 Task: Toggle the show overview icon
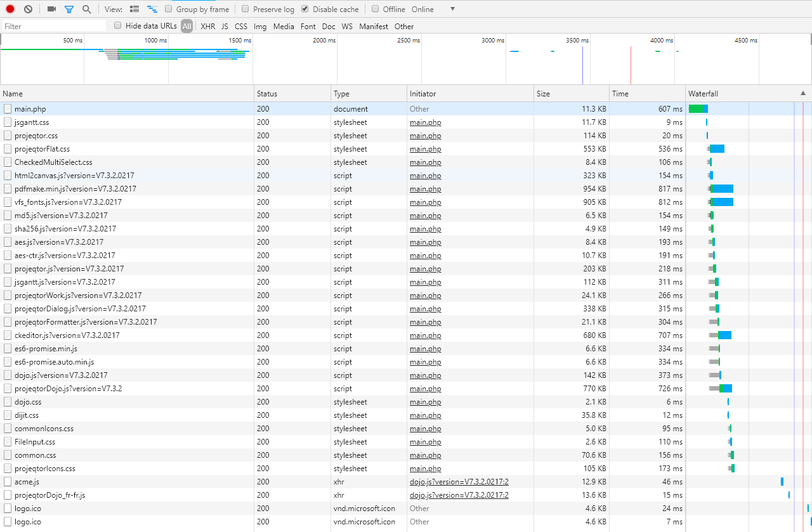(x=152, y=10)
